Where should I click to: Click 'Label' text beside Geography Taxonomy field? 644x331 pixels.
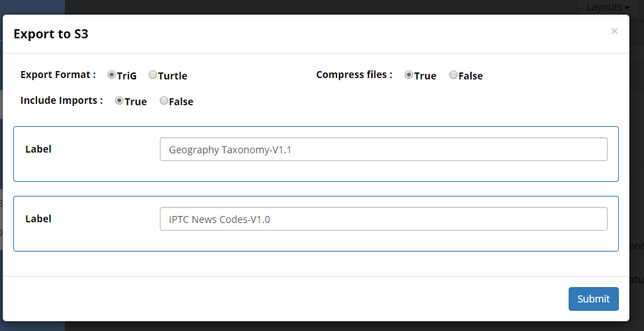(38, 149)
